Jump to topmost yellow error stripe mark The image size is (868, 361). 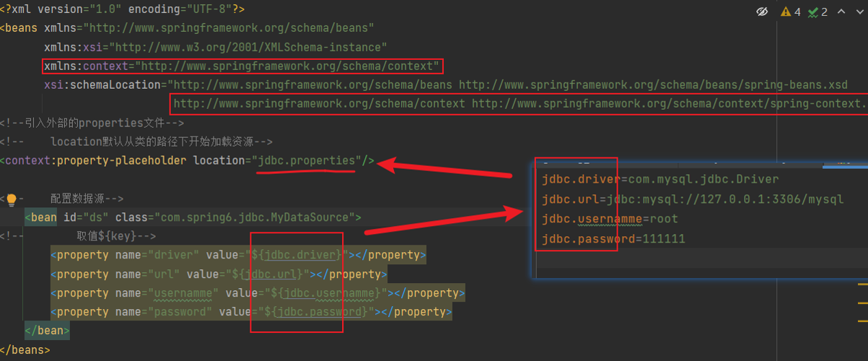tap(863, 286)
